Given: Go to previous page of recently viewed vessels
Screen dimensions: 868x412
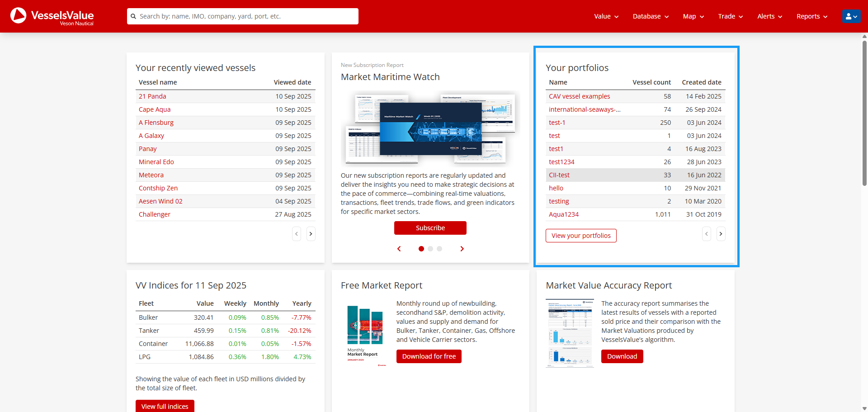Looking at the screenshot, I should (x=297, y=234).
